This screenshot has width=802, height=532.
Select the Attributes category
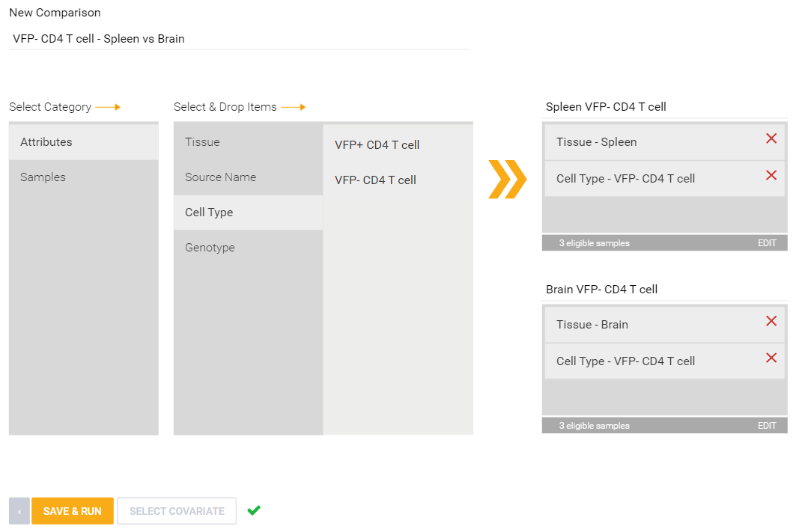[84, 142]
